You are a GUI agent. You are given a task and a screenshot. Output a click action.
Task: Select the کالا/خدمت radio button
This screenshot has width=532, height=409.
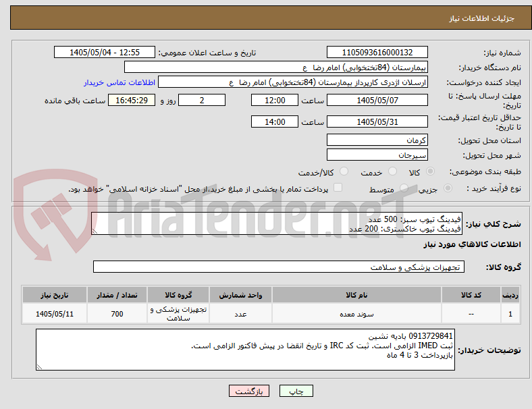point(344,171)
